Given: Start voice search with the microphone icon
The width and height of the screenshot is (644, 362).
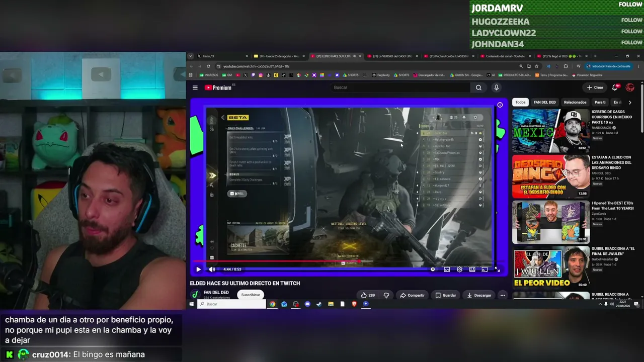Looking at the screenshot, I should click(x=496, y=87).
